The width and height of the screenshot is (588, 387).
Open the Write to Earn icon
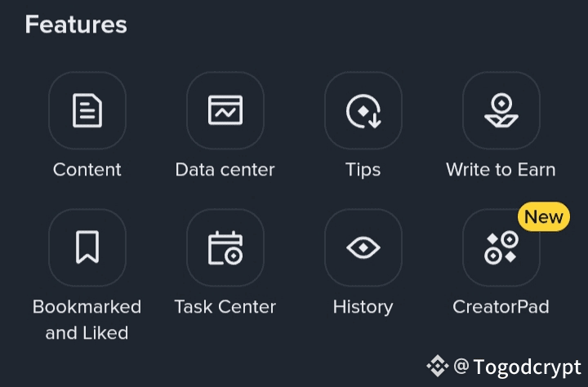tap(501, 110)
